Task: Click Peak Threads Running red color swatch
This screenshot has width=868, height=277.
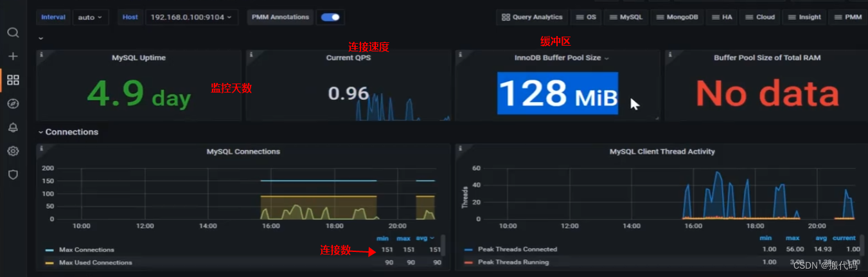Action: point(468,262)
